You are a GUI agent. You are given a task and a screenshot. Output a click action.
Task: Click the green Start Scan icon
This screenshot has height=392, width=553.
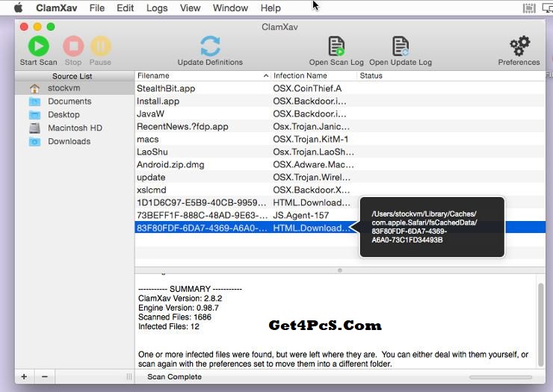38,46
